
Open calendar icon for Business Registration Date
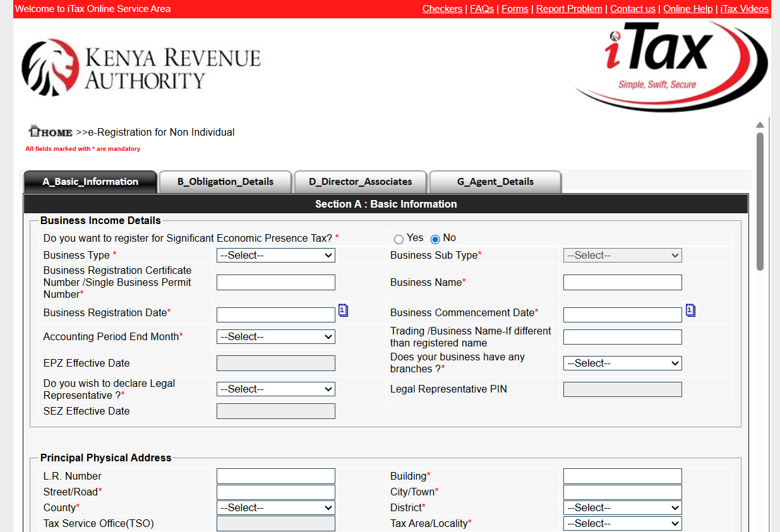point(343,310)
